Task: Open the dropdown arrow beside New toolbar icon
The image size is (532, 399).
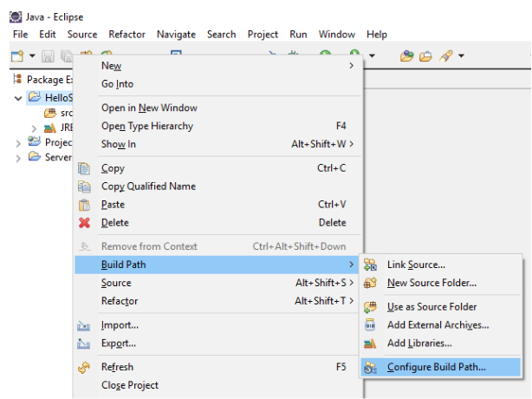Action: point(32,56)
